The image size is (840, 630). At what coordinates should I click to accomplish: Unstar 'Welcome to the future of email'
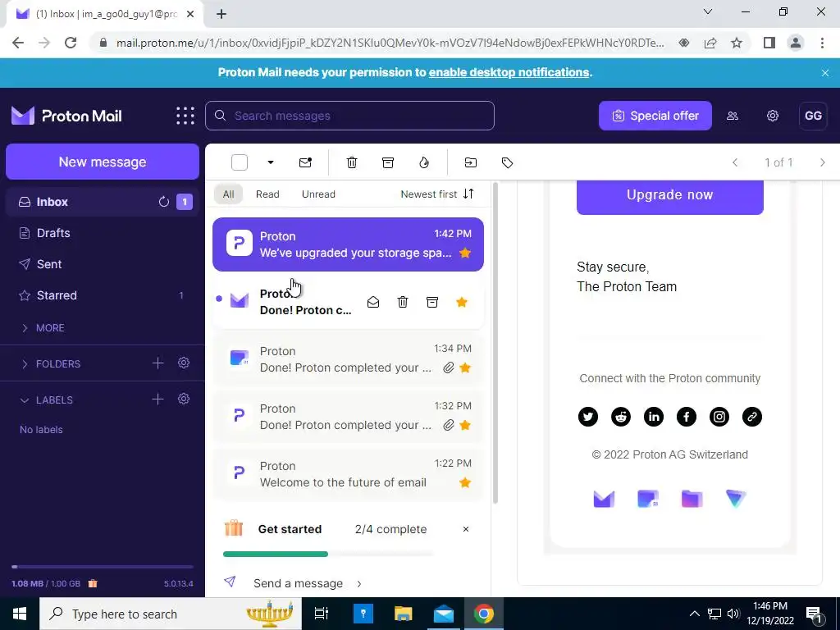[465, 482]
